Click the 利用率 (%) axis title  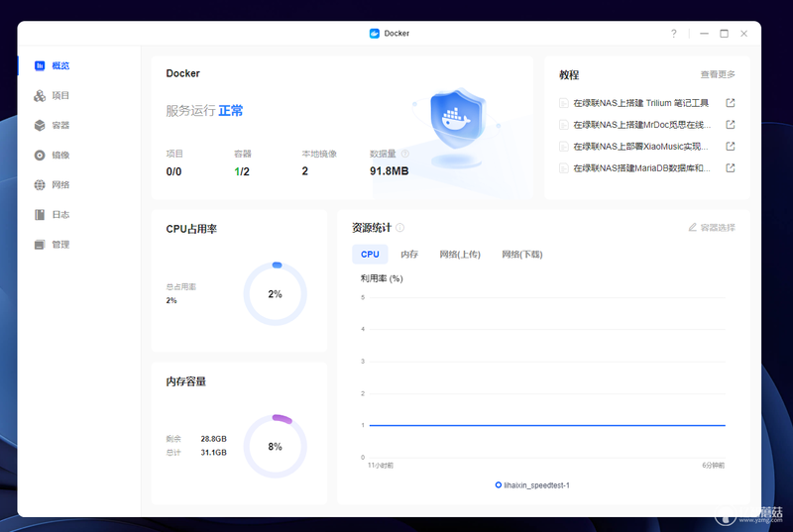pyautogui.click(x=382, y=278)
